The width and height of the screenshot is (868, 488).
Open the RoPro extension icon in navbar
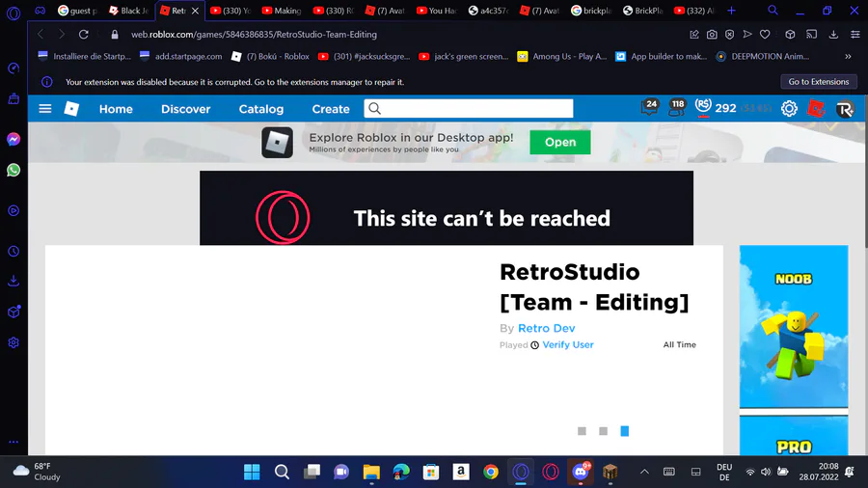tap(845, 109)
